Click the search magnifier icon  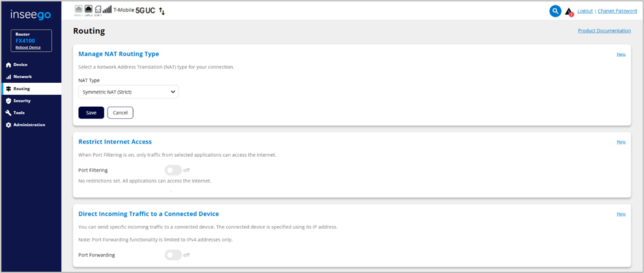click(555, 11)
